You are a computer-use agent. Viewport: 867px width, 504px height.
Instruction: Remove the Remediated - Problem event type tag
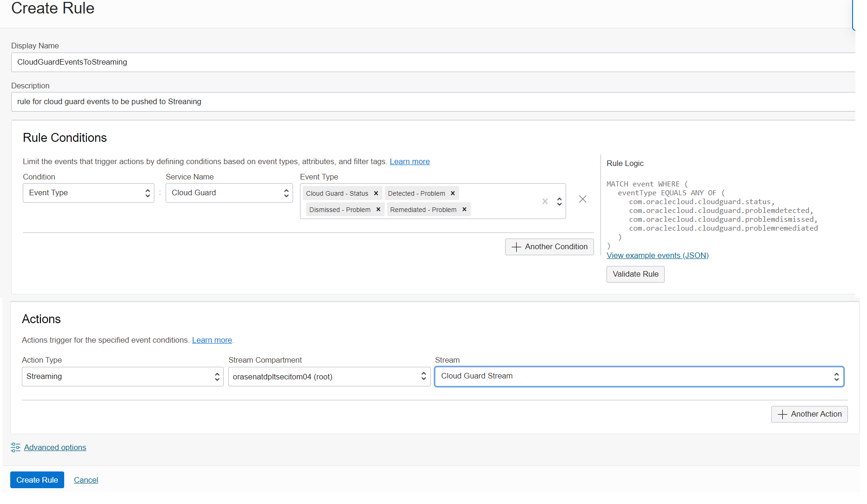464,209
